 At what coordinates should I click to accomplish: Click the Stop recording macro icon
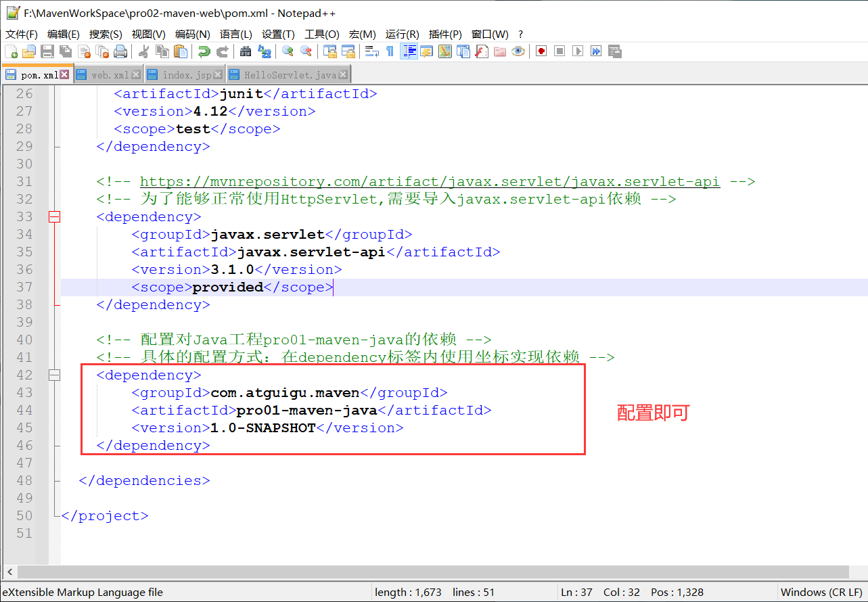559,51
